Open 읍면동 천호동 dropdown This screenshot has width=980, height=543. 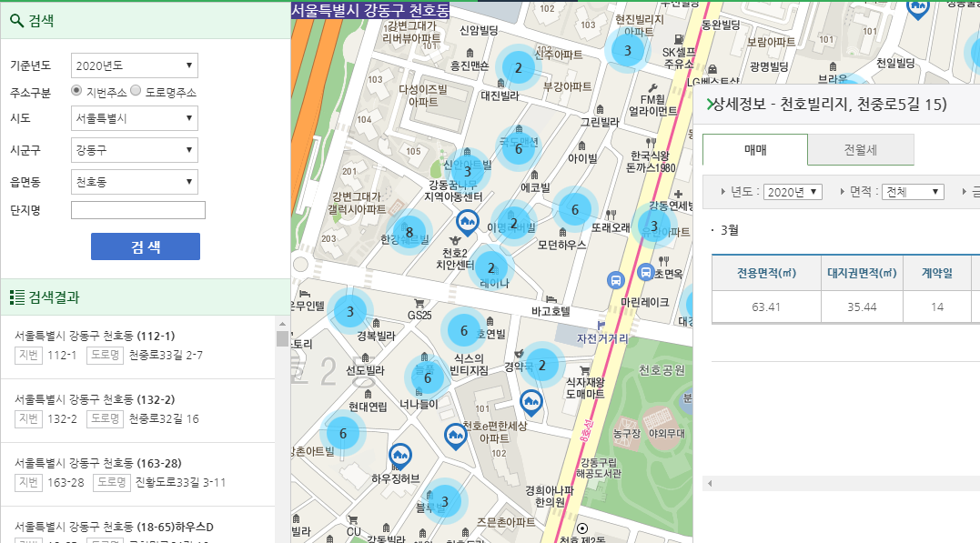[135, 182]
